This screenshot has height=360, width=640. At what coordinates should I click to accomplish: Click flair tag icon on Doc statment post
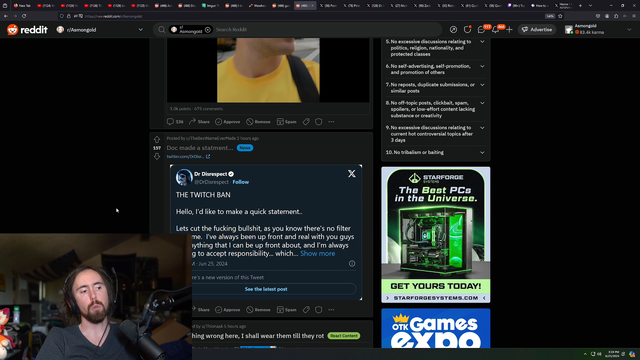click(x=306, y=310)
